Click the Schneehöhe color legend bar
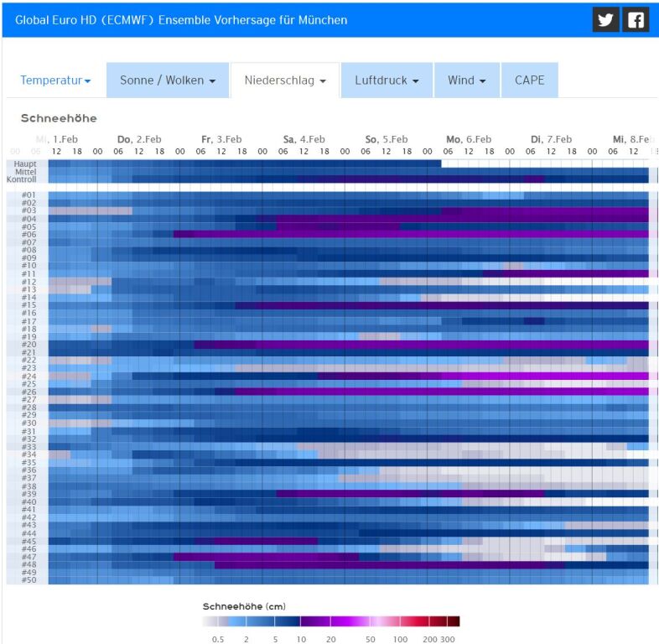Image resolution: width=659 pixels, height=644 pixels. (x=330, y=621)
